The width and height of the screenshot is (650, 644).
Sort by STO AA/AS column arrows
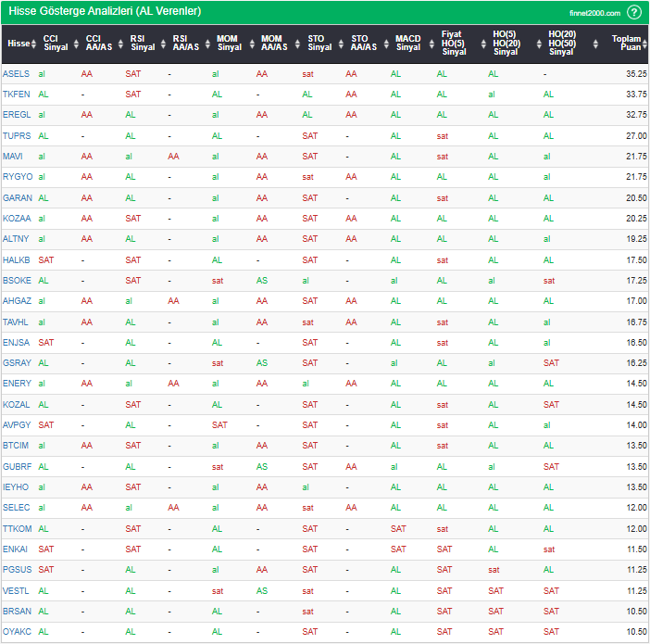[x=386, y=44]
